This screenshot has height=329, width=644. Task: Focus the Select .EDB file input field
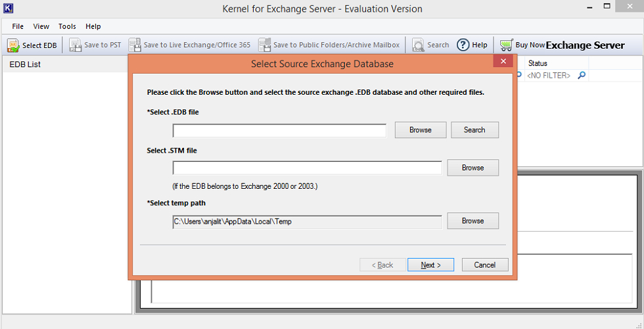[x=280, y=131]
